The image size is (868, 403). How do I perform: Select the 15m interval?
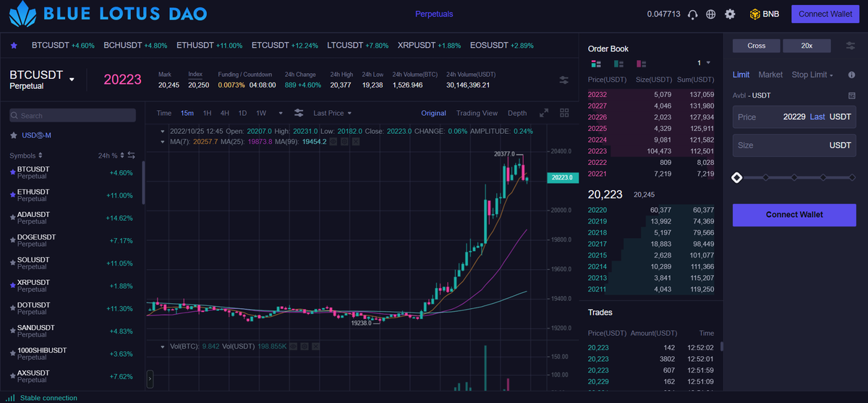point(187,113)
